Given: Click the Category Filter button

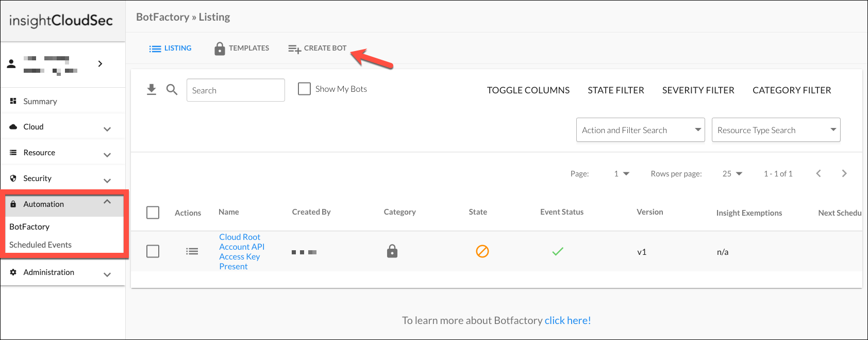Looking at the screenshot, I should click(792, 90).
